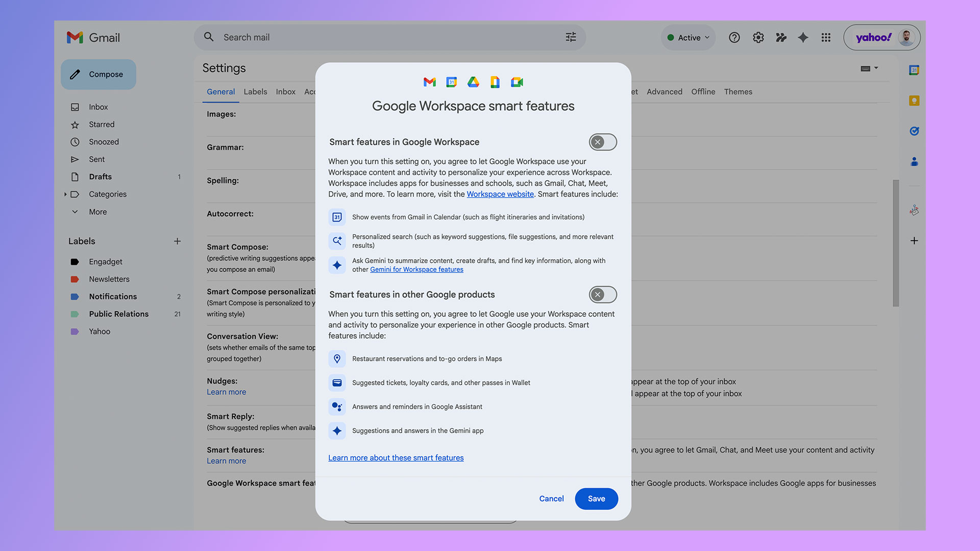
Task: Click the settings page vertical scrollbar
Action: (896, 243)
